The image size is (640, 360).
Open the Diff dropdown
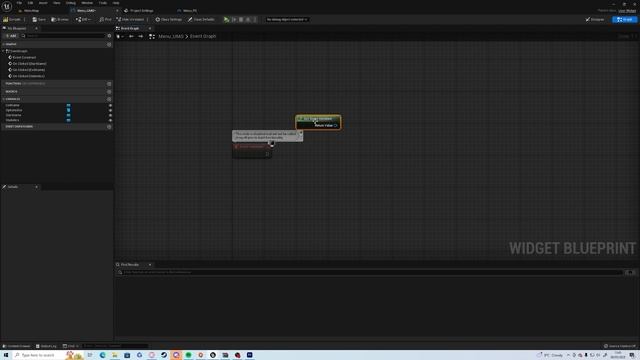pos(83,19)
